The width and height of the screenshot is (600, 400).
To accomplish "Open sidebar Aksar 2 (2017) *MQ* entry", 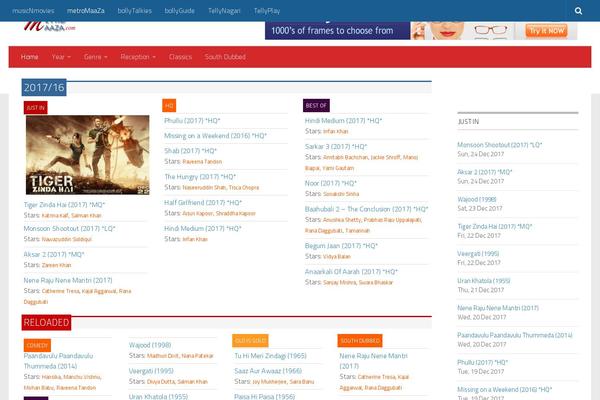I will tap(484, 172).
